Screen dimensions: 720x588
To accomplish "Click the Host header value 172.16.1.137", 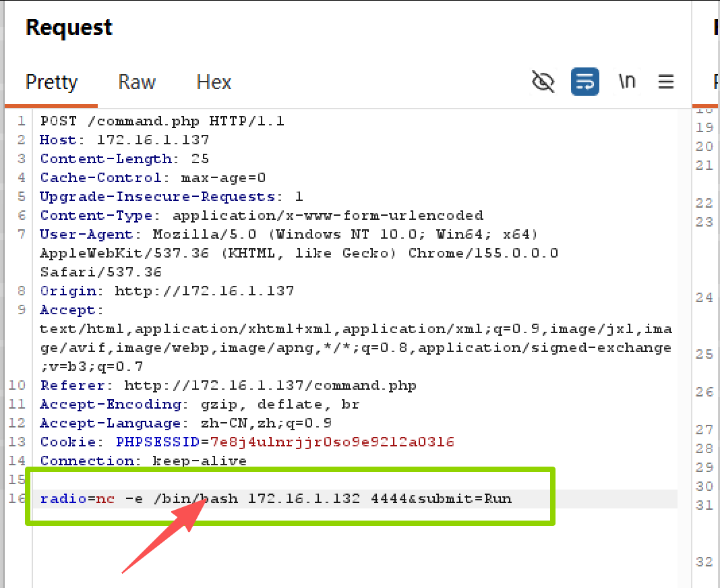I will (x=153, y=140).
